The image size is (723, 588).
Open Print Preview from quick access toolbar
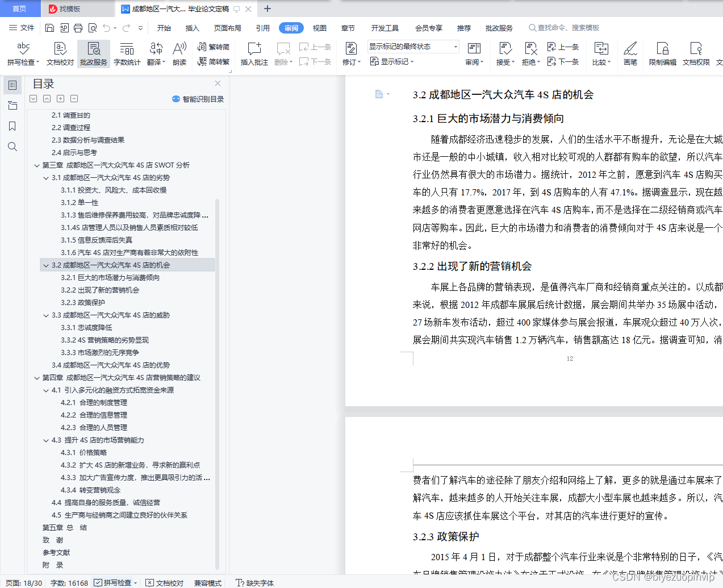tap(92, 28)
